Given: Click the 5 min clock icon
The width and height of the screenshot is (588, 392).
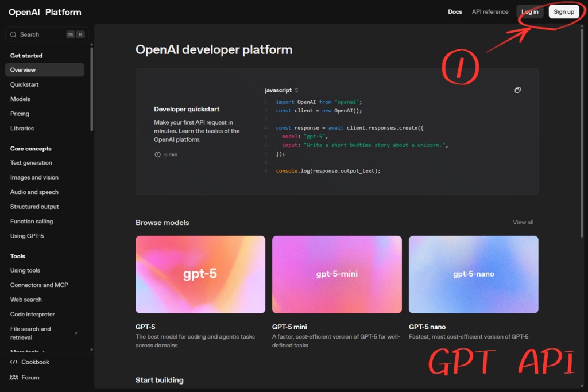Looking at the screenshot, I should tap(157, 154).
